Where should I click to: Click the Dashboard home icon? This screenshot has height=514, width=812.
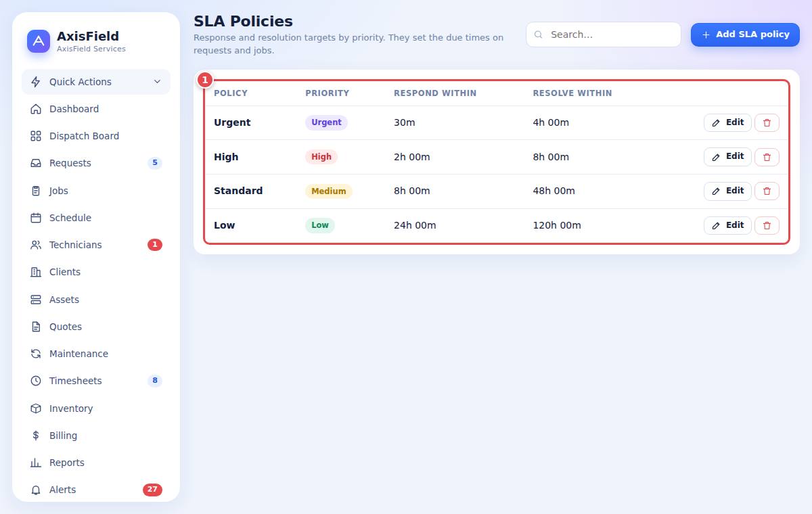(36, 109)
